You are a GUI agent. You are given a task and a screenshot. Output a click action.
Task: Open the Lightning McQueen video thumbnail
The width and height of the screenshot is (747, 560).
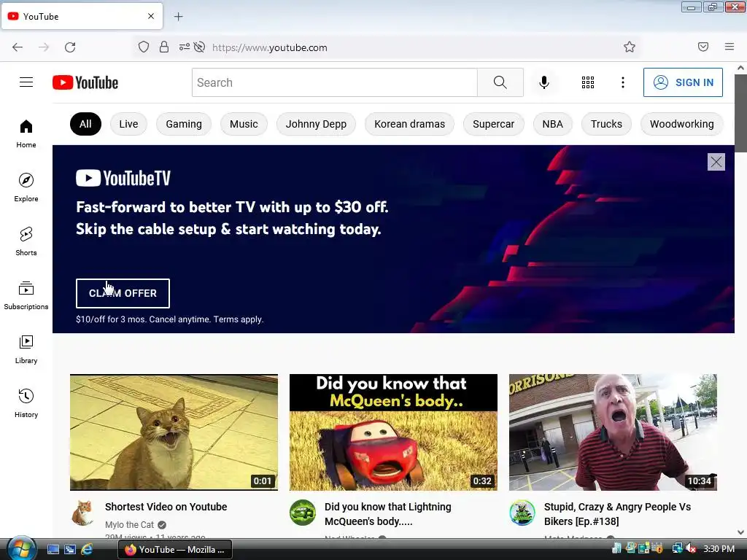[x=393, y=432]
